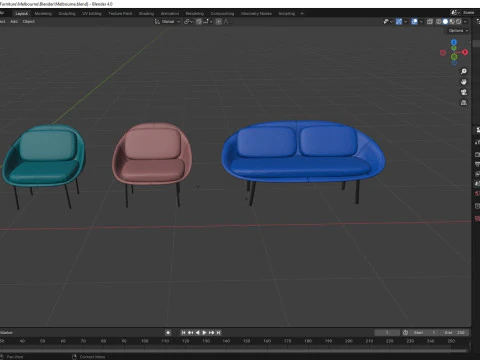Open the Add menu in viewport header
Screen dimensions: 480x360
(14, 22)
